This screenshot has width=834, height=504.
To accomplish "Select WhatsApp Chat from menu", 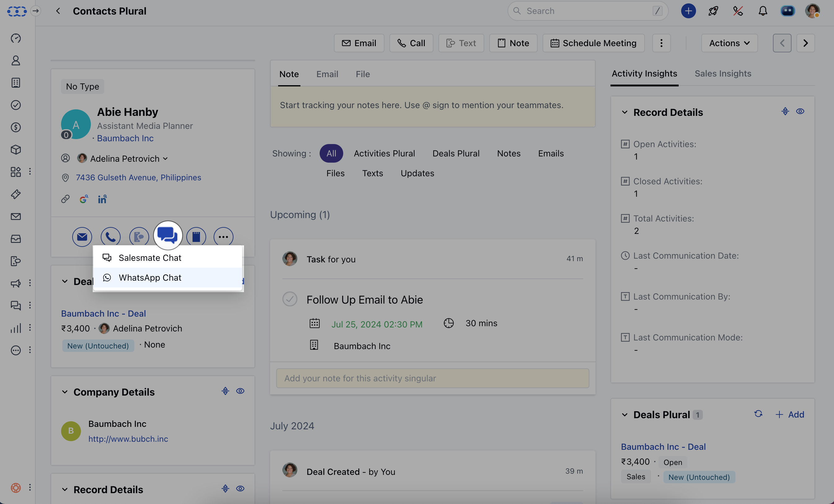I will pos(150,277).
